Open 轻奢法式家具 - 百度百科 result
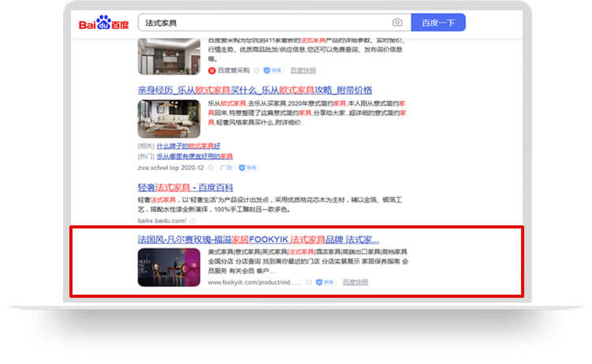This screenshot has width=592, height=364. [x=185, y=188]
